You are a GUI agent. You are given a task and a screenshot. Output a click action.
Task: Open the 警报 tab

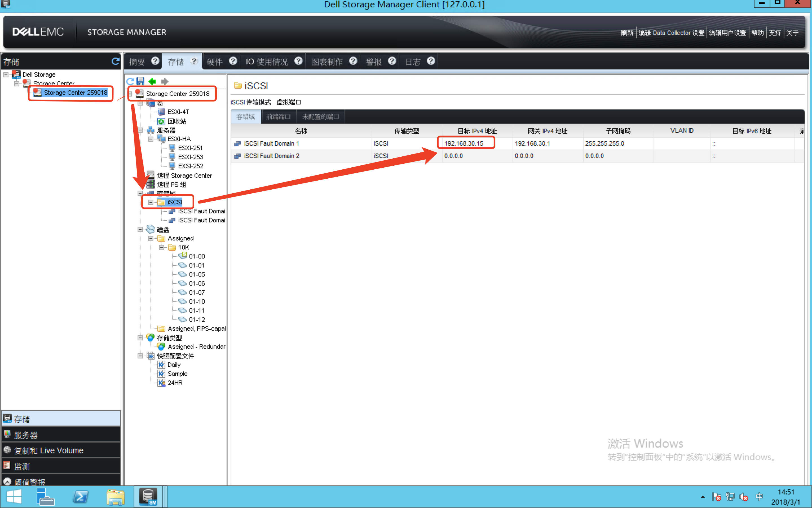coord(374,62)
